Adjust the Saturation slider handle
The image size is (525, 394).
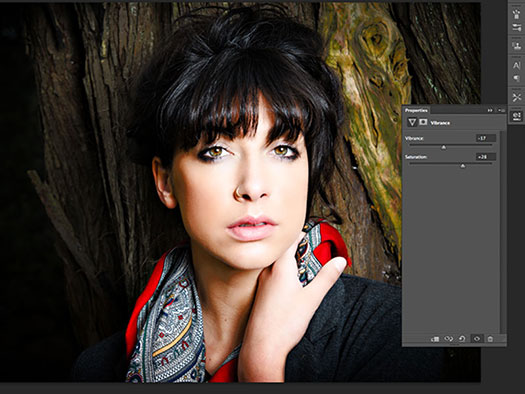pyautogui.click(x=463, y=166)
